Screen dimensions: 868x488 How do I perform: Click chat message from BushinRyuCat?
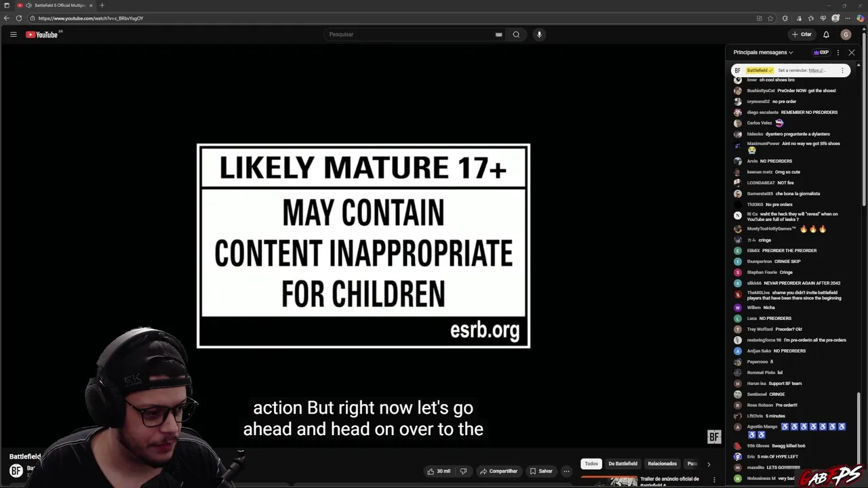791,91
